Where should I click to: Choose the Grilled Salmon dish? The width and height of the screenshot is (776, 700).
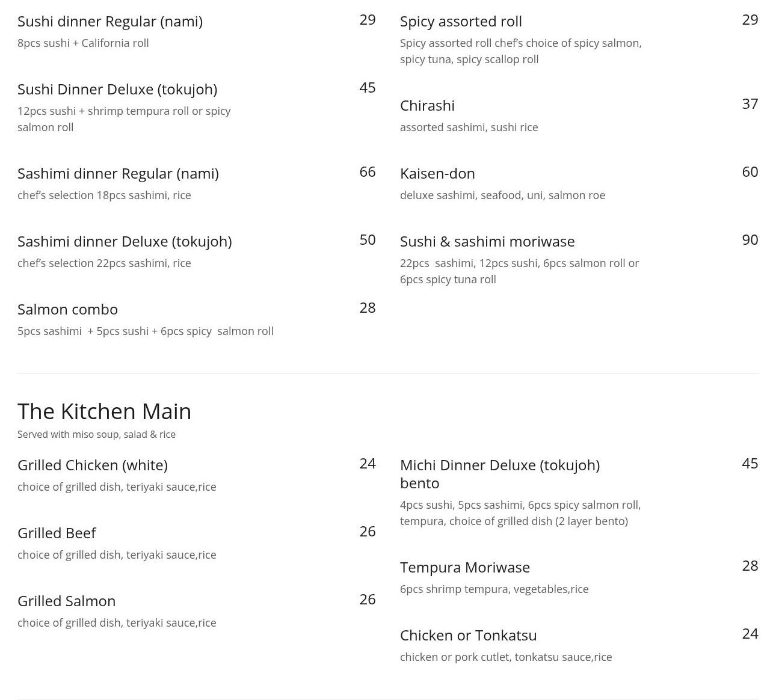[66, 601]
